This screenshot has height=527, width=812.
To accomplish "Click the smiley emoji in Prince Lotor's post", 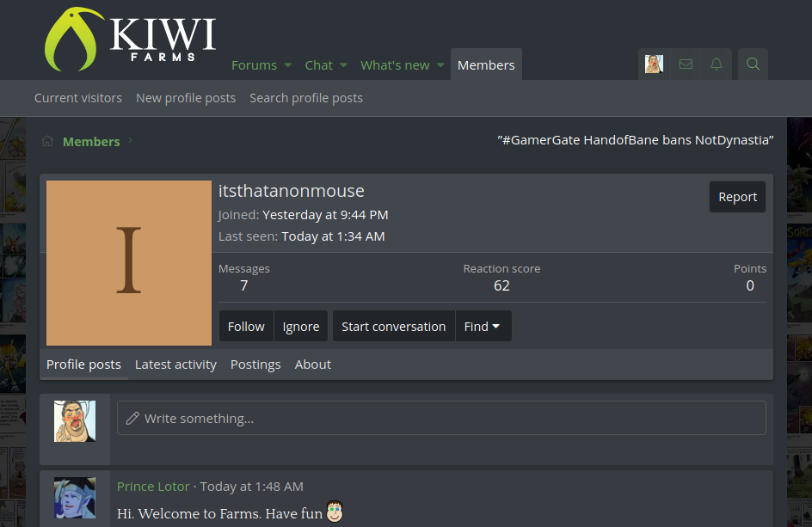I will tap(335, 512).
